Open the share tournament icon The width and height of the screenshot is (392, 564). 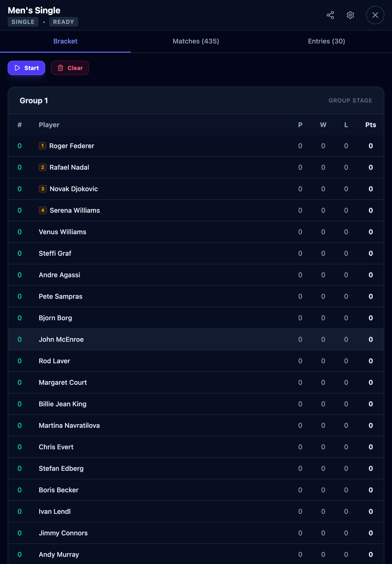[331, 15]
